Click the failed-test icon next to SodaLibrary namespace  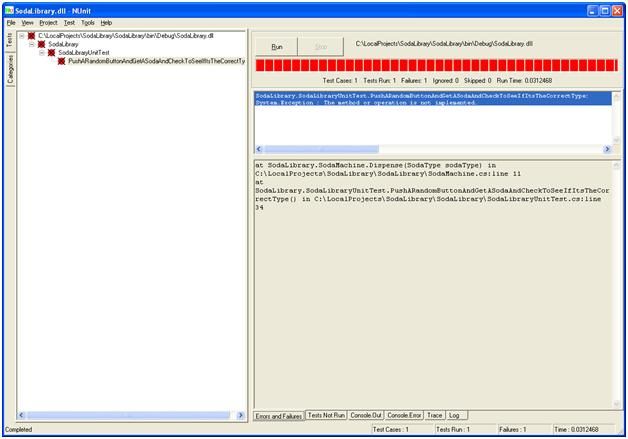(41, 44)
